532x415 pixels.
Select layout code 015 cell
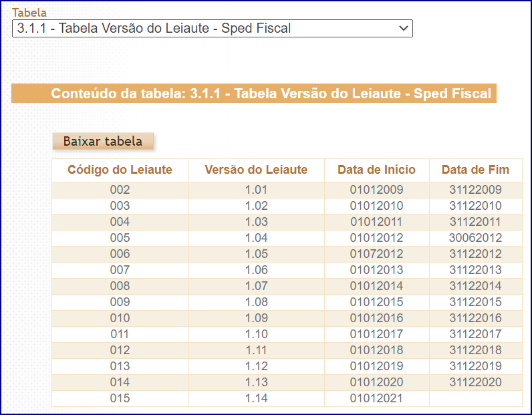coord(120,398)
